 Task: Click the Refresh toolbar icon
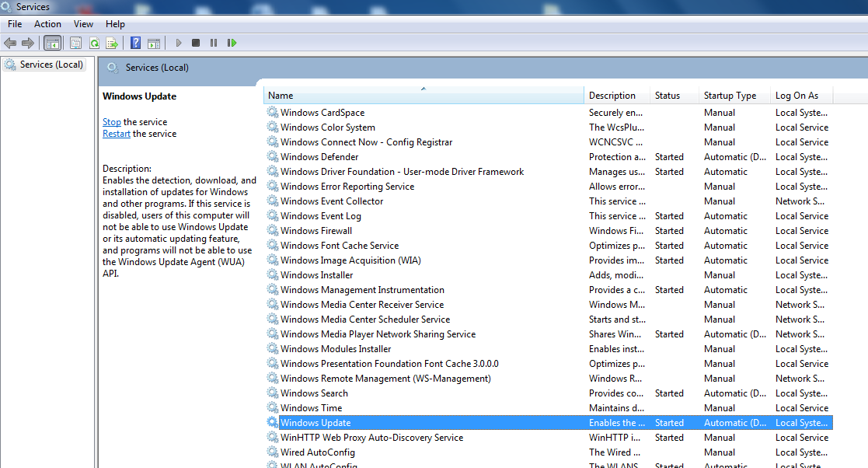coord(94,43)
